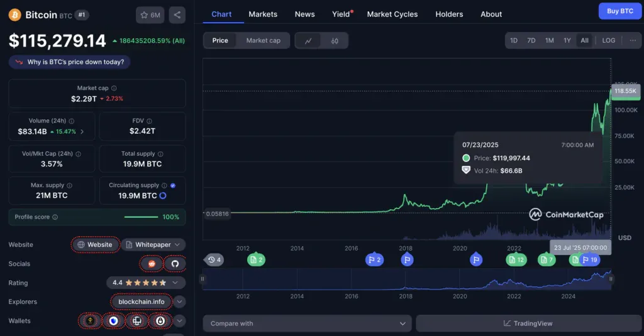Click the 118.55K price label on axis
The image size is (644, 336).
pyautogui.click(x=626, y=91)
